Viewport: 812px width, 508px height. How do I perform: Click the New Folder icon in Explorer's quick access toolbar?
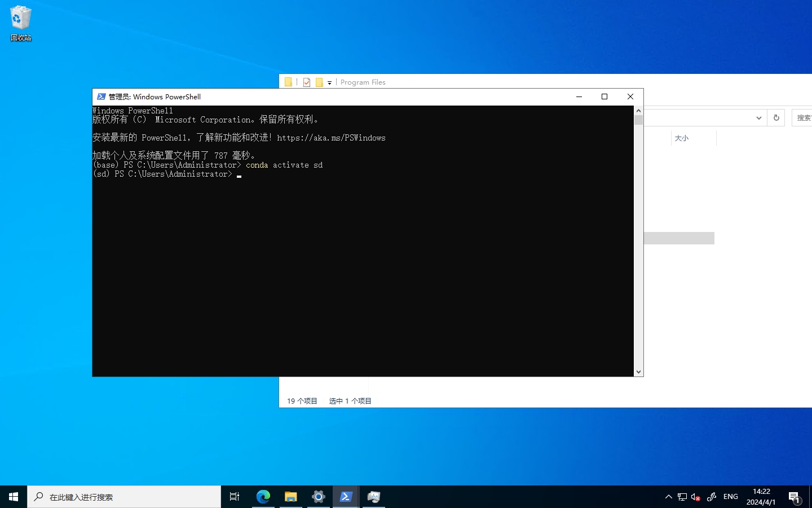coord(319,82)
